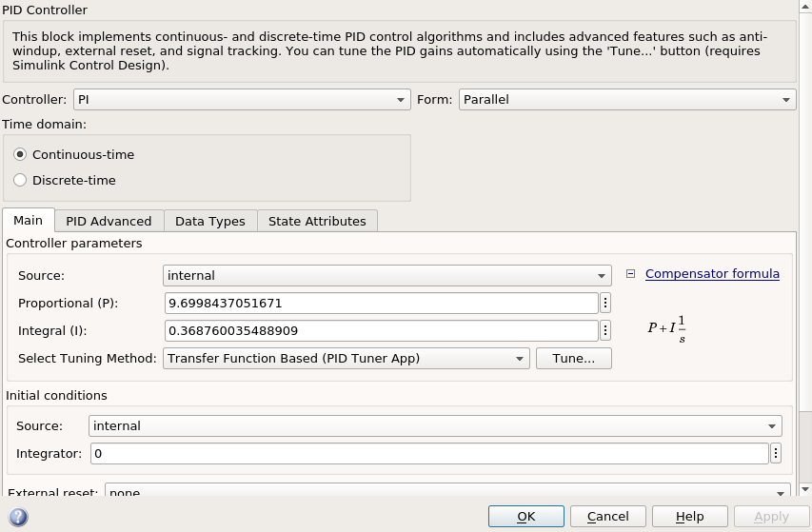The height and width of the screenshot is (532, 812).
Task: Click the Help button
Action: click(690, 517)
